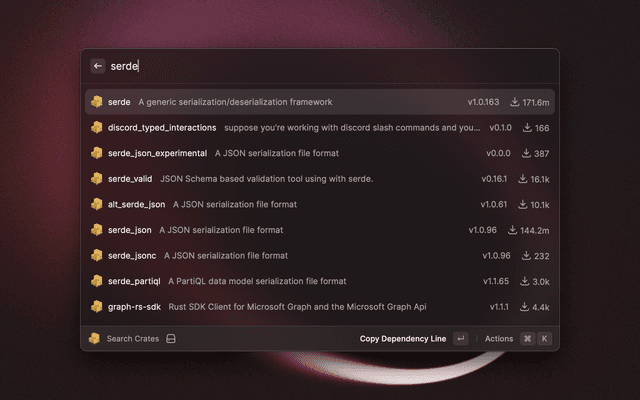Click the Search Crates footer label
This screenshot has height=400, width=640.
tap(133, 339)
